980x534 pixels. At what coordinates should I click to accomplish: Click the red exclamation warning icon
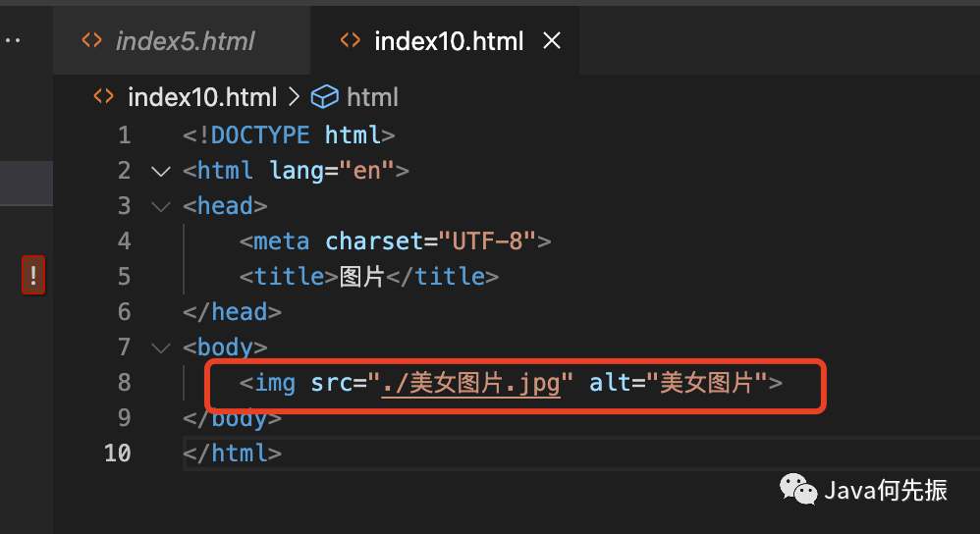click(33, 276)
